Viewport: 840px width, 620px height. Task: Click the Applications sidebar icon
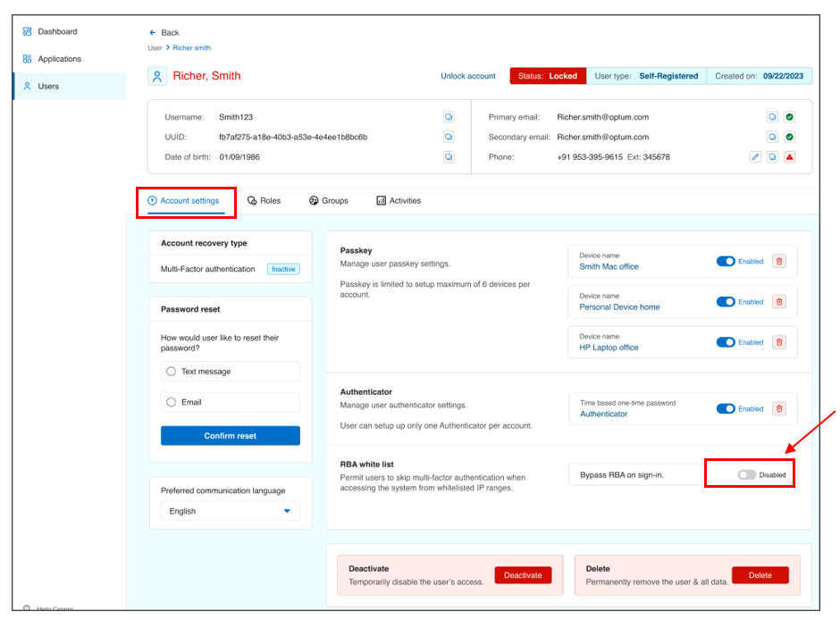(28, 59)
